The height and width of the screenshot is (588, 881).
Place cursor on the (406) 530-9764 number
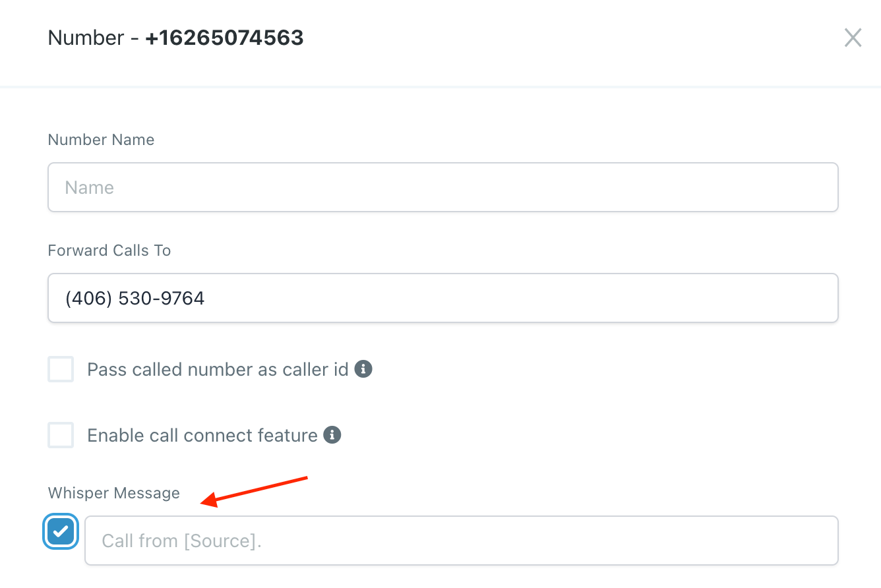coord(135,298)
